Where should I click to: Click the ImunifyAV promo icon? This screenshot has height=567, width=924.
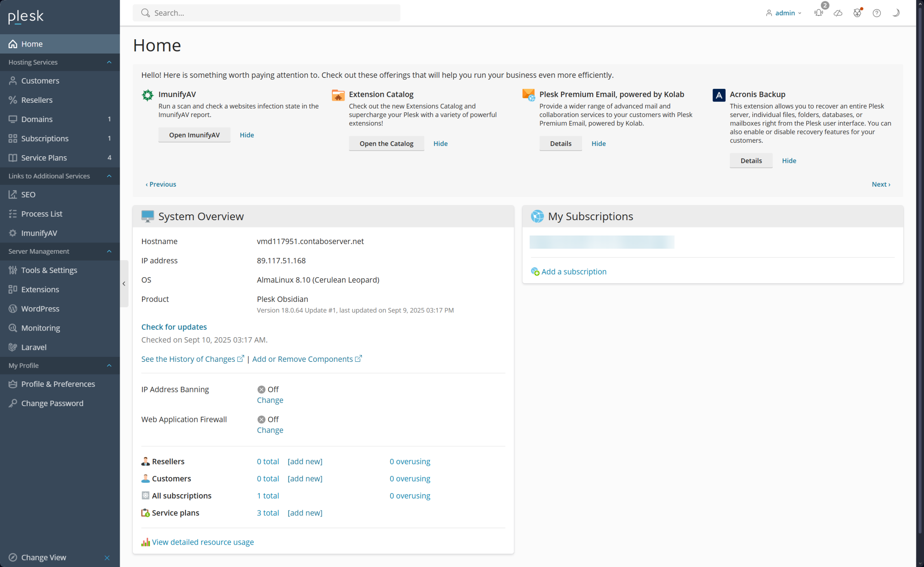click(147, 95)
